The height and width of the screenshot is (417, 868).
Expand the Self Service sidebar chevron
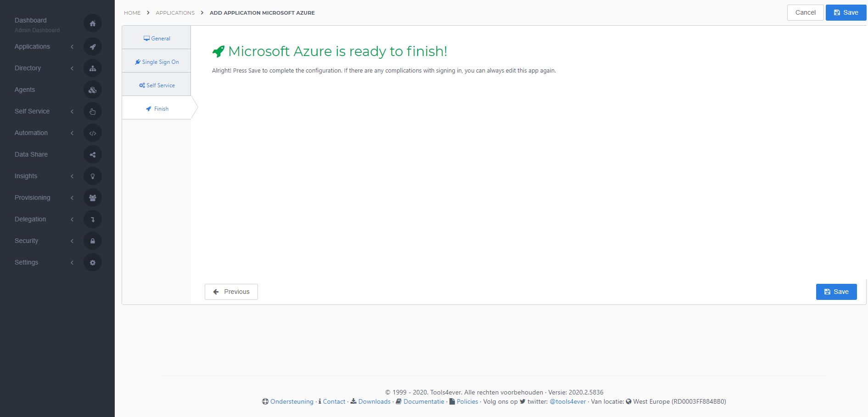(72, 111)
